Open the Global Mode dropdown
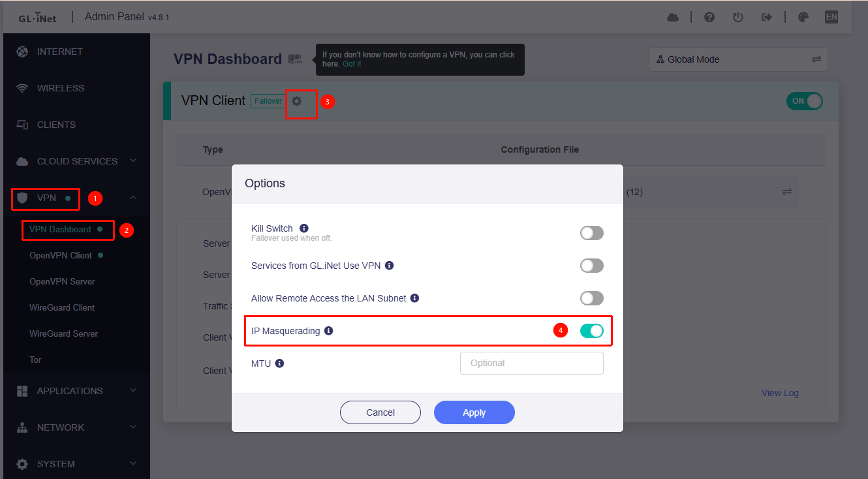Image resolution: width=868 pixels, height=479 pixels. tap(737, 59)
